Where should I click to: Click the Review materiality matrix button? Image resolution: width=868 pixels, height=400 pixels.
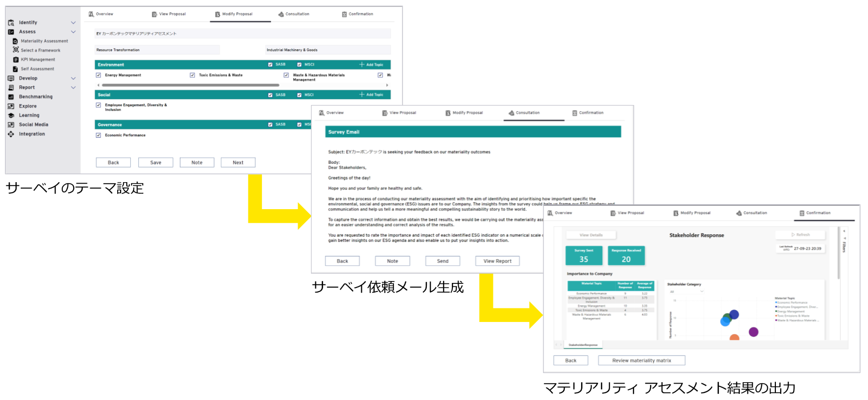[641, 360]
